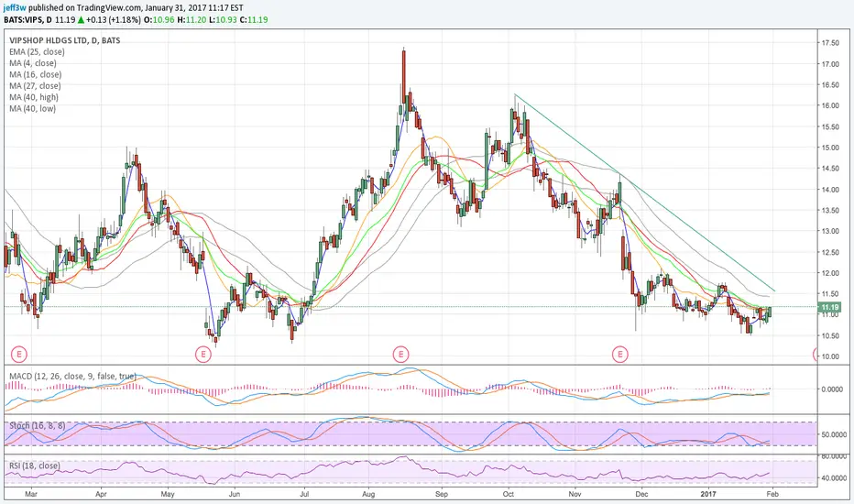Click the 13.00 price axis label
The width and height of the screenshot is (854, 504).
pyautogui.click(x=830, y=232)
